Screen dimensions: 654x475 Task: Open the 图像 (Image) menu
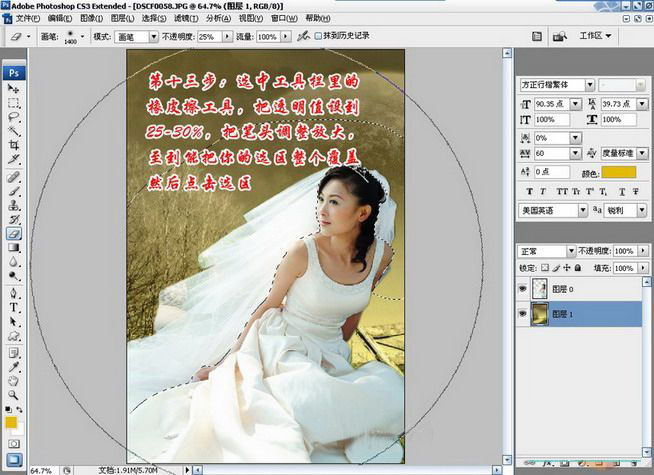[90, 18]
